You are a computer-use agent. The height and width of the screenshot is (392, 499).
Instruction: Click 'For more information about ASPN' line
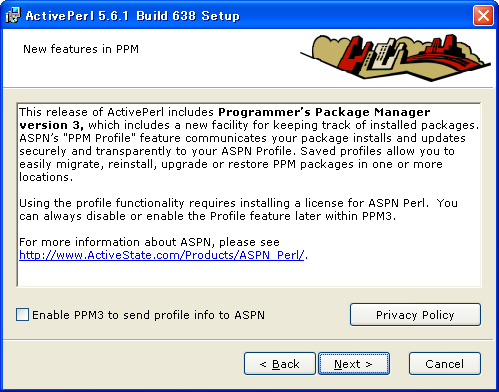point(149,242)
